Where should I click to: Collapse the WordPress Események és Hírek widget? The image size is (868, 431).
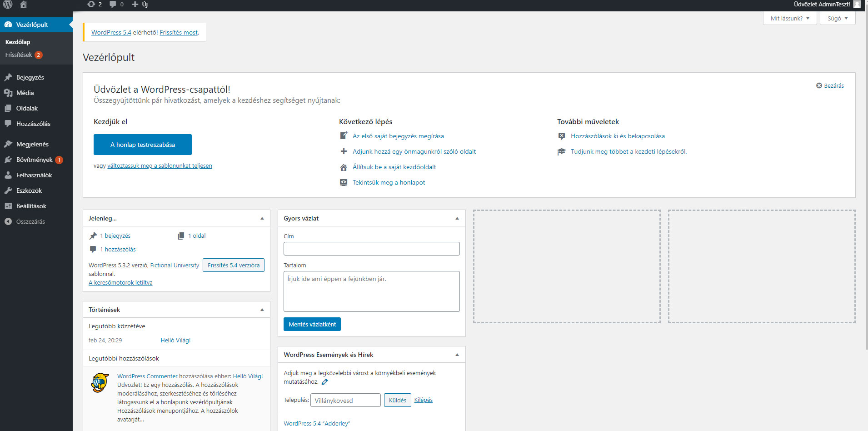tap(457, 355)
